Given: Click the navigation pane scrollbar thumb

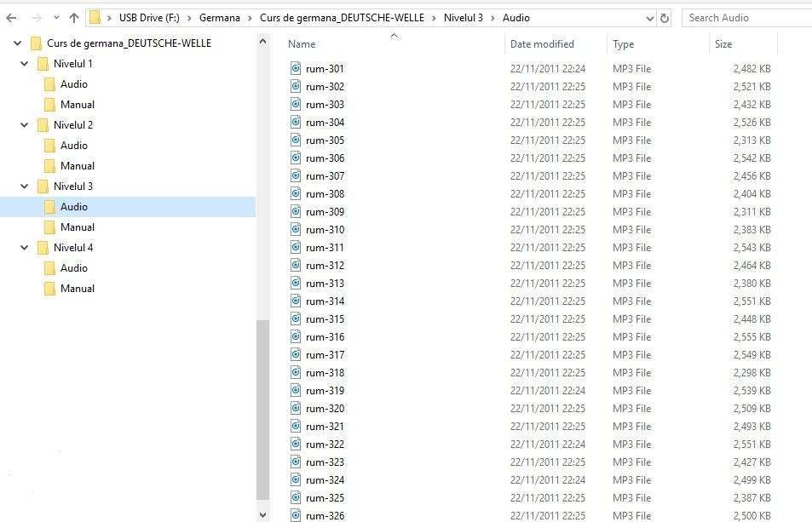Looking at the screenshot, I should [263, 410].
